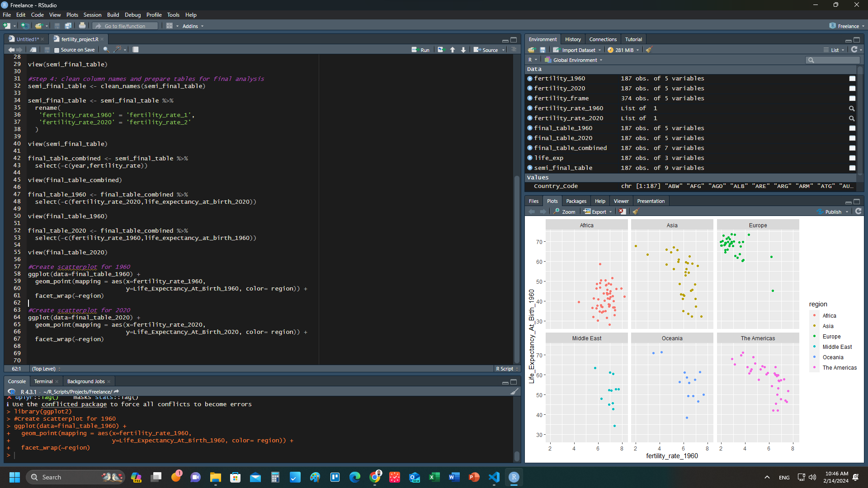Click the print current file icon
The height and width of the screenshot is (488, 868).
82,26
